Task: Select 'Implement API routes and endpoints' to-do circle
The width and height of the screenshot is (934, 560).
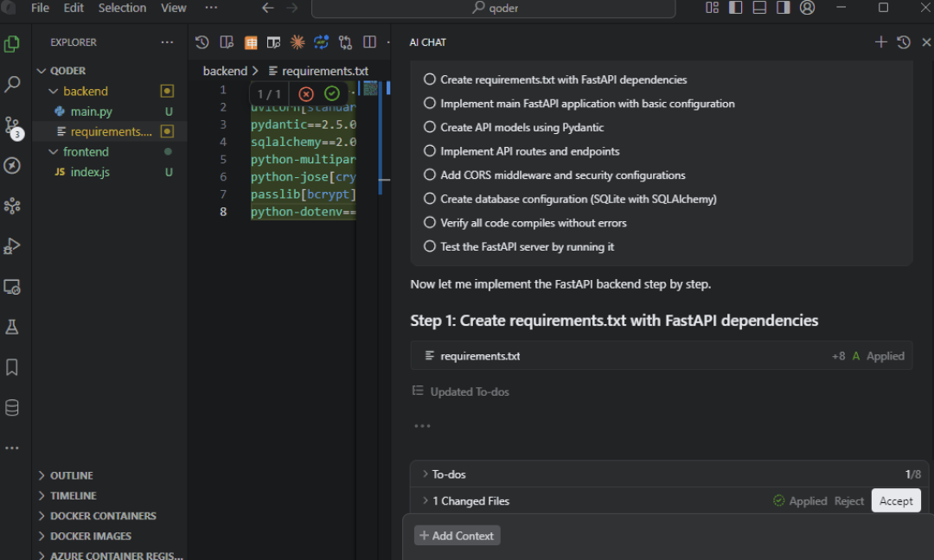Action: [430, 150]
